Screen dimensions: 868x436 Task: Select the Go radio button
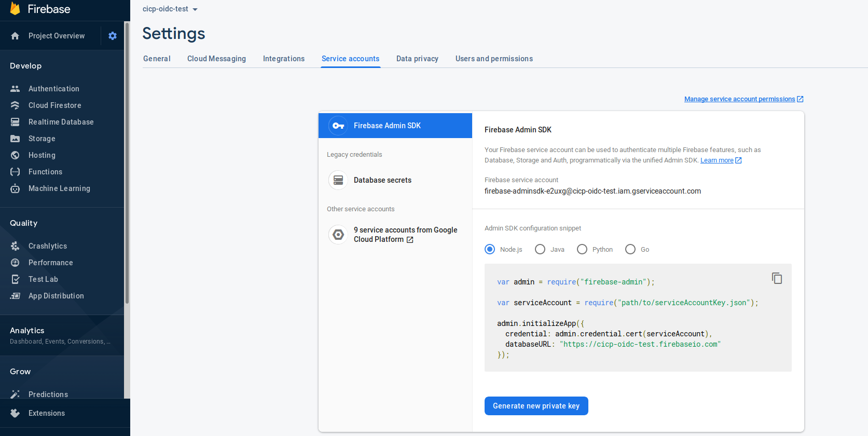click(630, 249)
